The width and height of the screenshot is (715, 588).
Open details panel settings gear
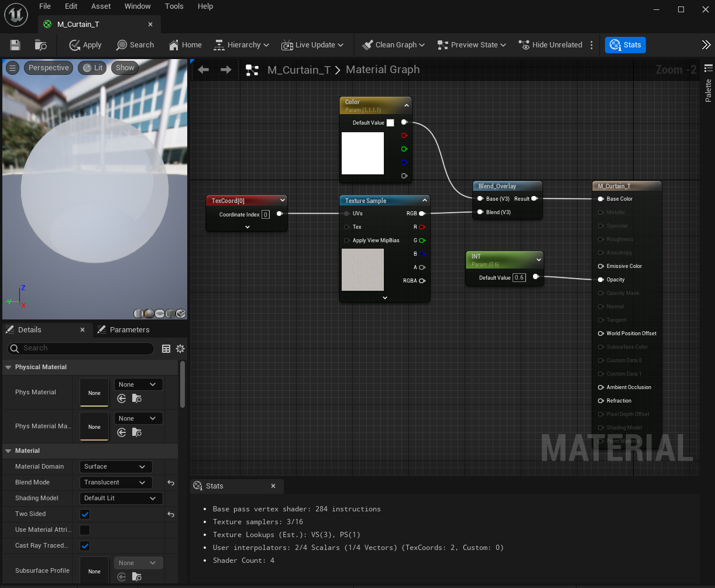coord(180,349)
